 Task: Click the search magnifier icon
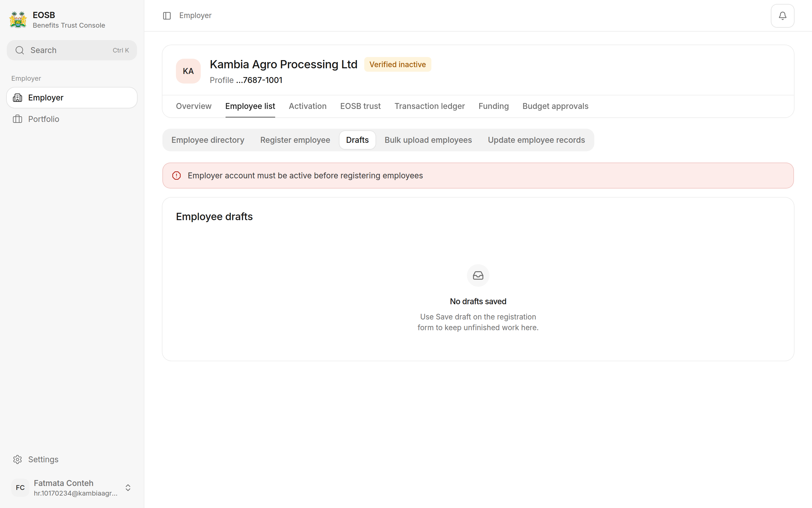point(20,51)
